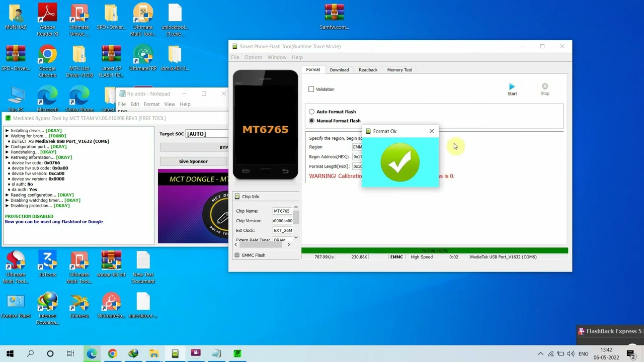
Task: Open Google Chrome desktop icon
Action: (x=47, y=61)
